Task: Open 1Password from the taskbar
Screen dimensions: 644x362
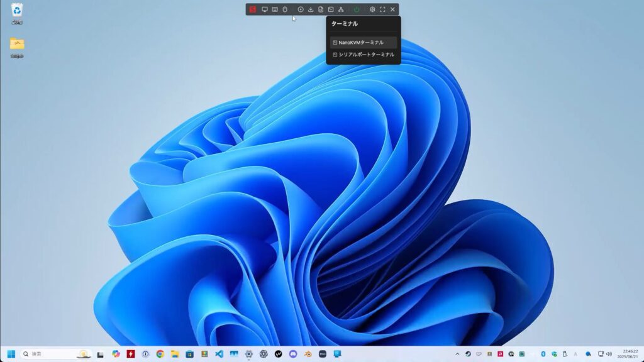Action: point(145,354)
